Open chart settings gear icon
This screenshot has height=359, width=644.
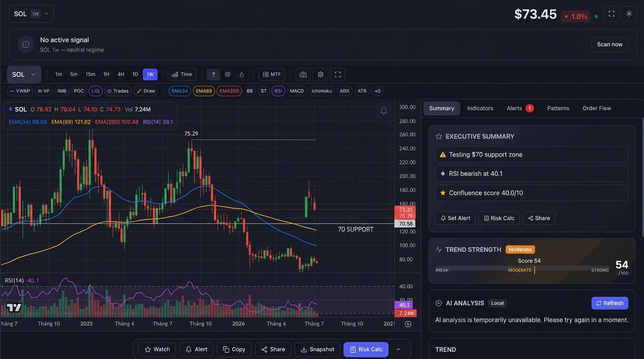click(x=321, y=74)
